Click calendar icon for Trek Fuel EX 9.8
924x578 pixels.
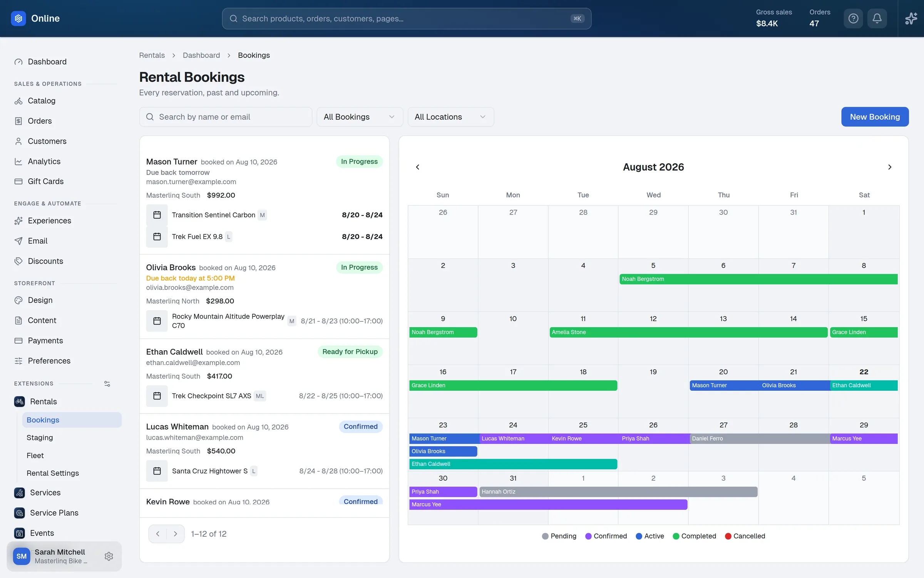[x=157, y=237]
